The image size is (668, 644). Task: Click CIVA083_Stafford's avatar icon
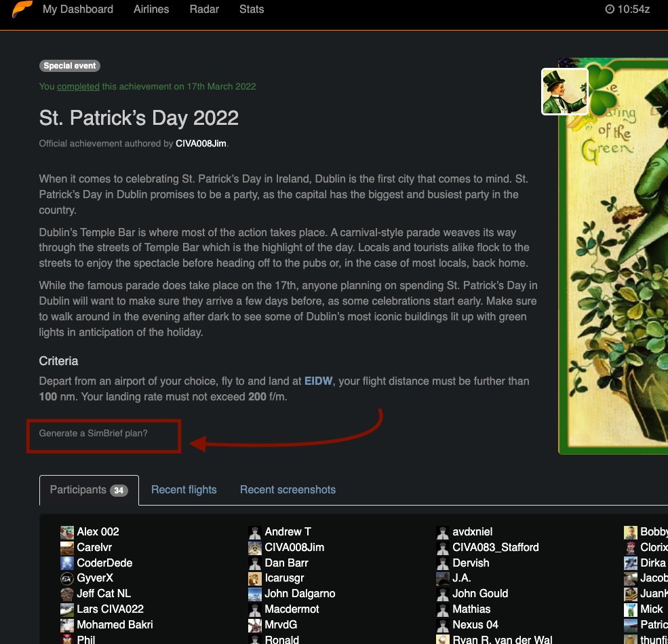click(x=443, y=548)
